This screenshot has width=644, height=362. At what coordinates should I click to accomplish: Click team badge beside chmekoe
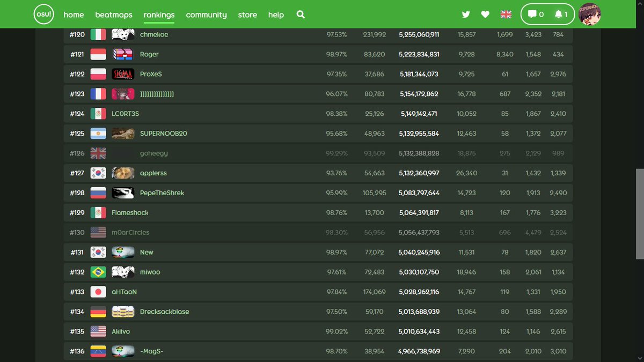[x=123, y=34]
